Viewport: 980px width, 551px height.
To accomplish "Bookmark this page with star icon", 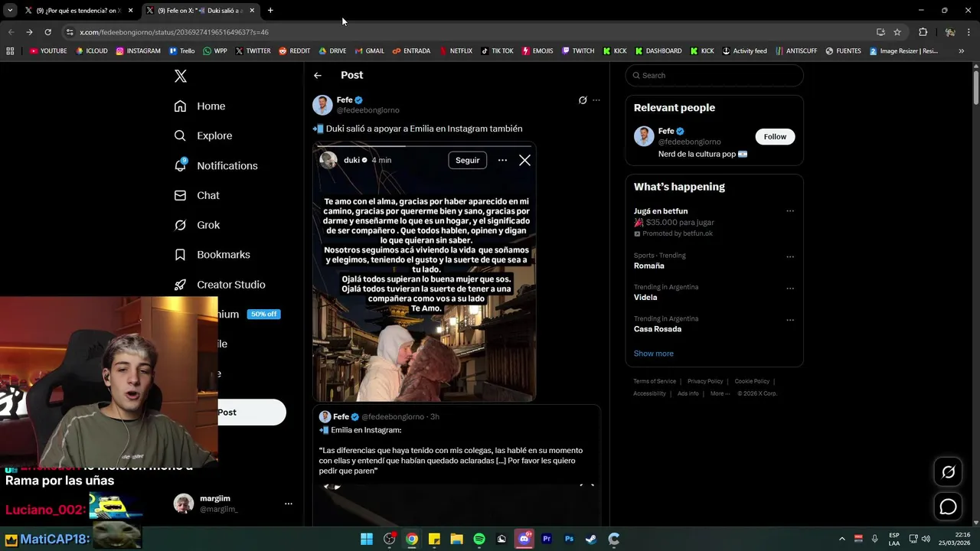I will (897, 32).
